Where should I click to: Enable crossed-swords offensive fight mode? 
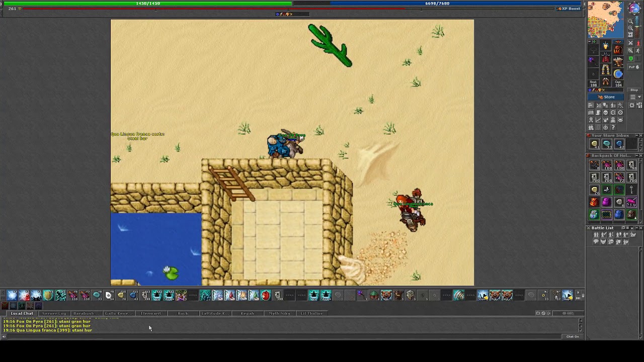tap(630, 43)
